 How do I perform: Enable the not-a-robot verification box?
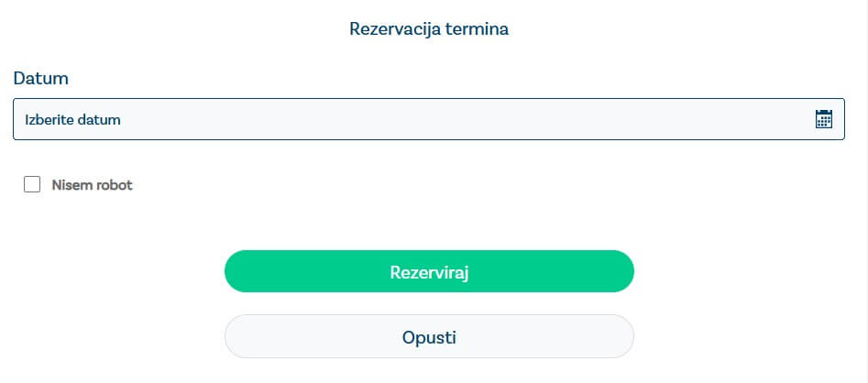click(33, 185)
